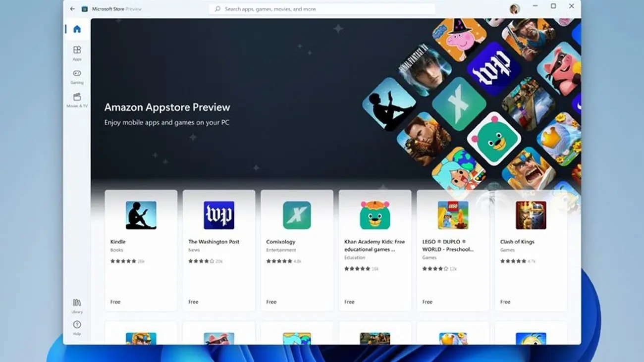The image size is (644, 362).
Task: Click the pink pig game banner tile
Action: pyautogui.click(x=559, y=69)
